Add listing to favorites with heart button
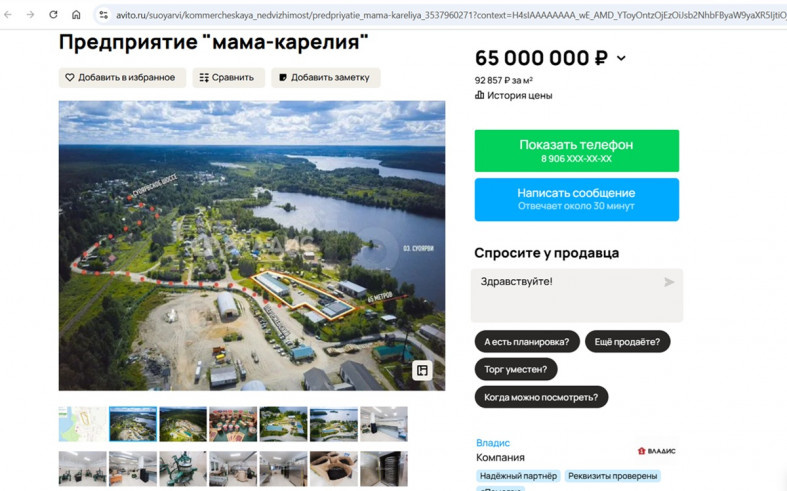The width and height of the screenshot is (787, 491). [x=122, y=77]
